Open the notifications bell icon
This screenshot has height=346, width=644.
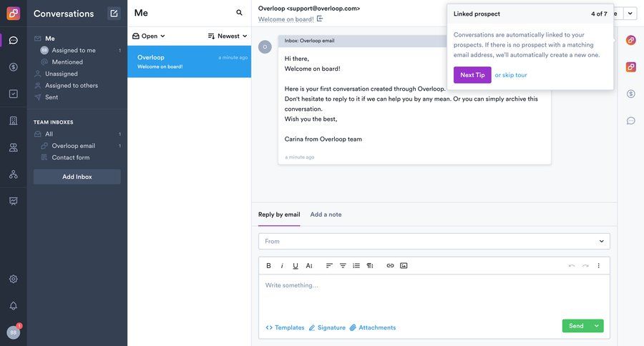coord(13,306)
